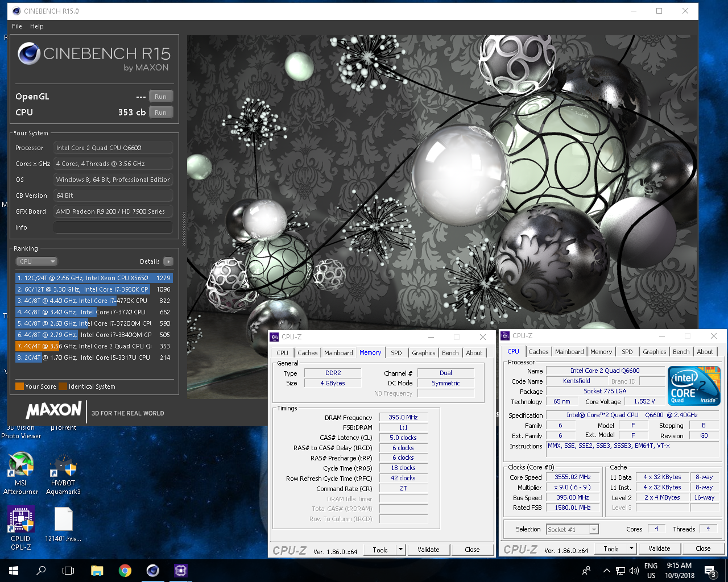Expand Tools dropdown arrow in Memory CPU-Z window

pos(400,550)
